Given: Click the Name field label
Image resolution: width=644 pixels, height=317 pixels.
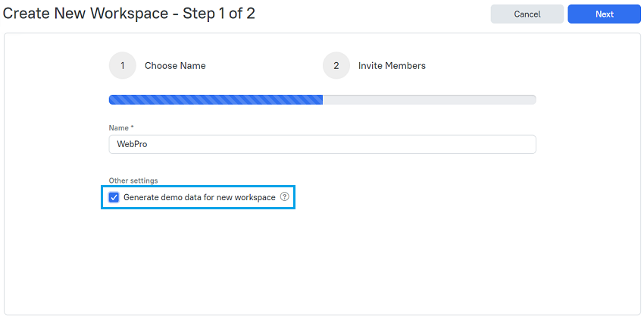Looking at the screenshot, I should pyautogui.click(x=119, y=128).
